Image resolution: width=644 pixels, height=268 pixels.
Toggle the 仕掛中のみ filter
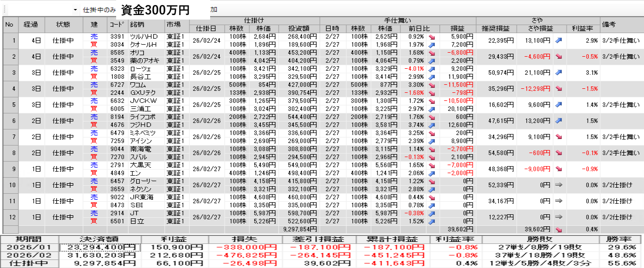pos(100,10)
